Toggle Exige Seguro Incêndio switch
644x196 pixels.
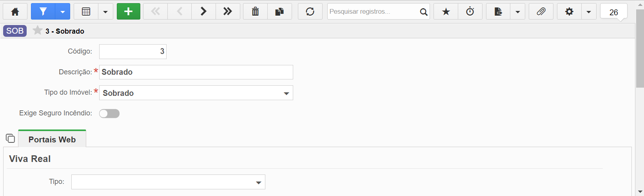(109, 113)
